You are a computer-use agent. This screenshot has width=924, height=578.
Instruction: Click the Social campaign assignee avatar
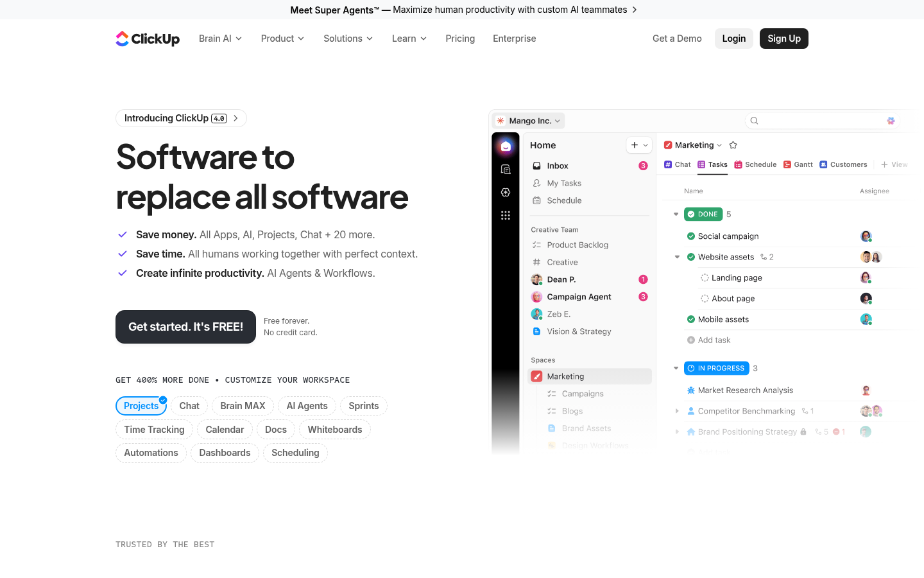866,236
